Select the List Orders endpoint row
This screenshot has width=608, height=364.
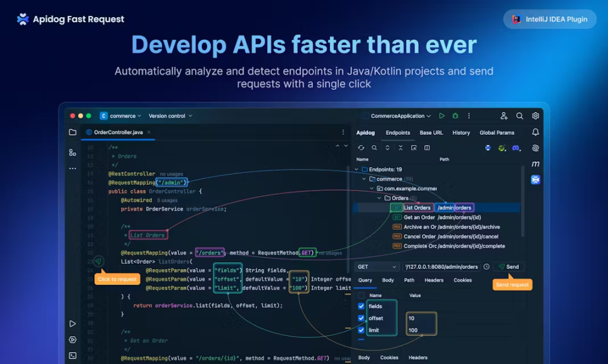tap(437, 208)
